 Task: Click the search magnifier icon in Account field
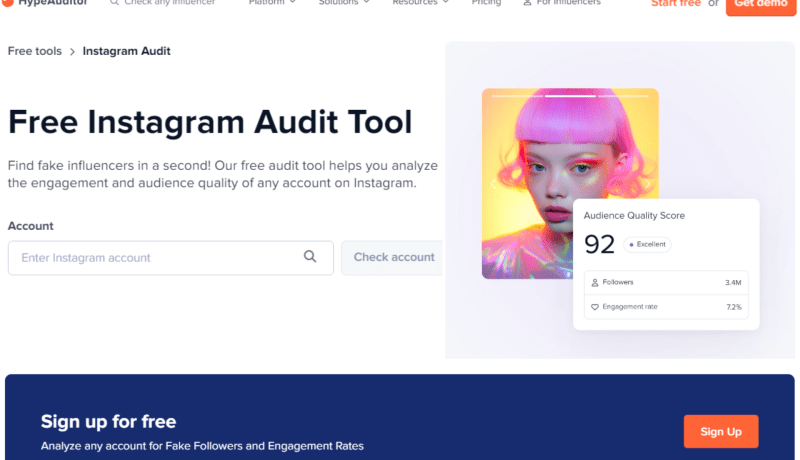point(310,257)
